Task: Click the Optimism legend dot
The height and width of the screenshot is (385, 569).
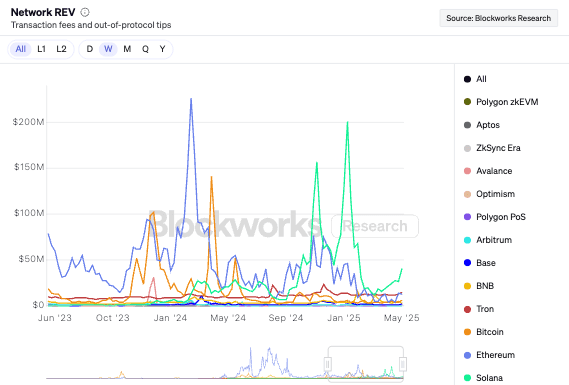Action: pos(467,194)
